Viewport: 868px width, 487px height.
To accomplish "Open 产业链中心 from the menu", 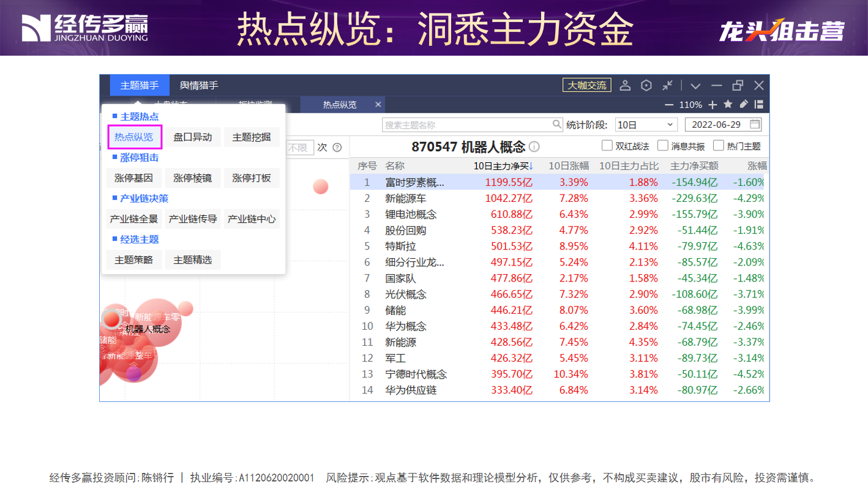I will tap(252, 219).
